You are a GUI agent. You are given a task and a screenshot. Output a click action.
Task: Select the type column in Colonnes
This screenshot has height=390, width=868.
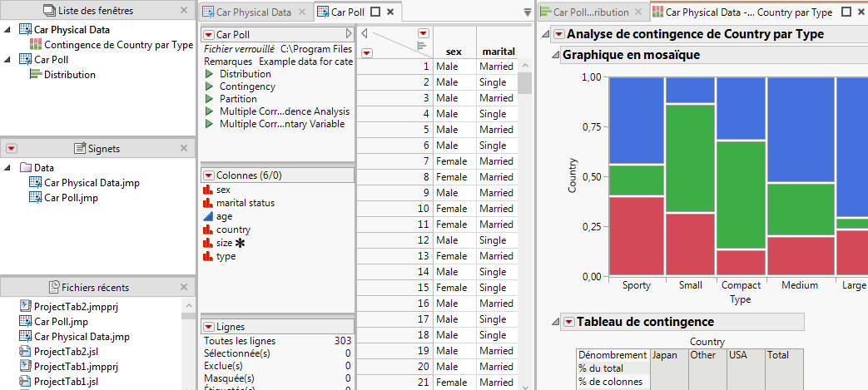click(x=226, y=256)
